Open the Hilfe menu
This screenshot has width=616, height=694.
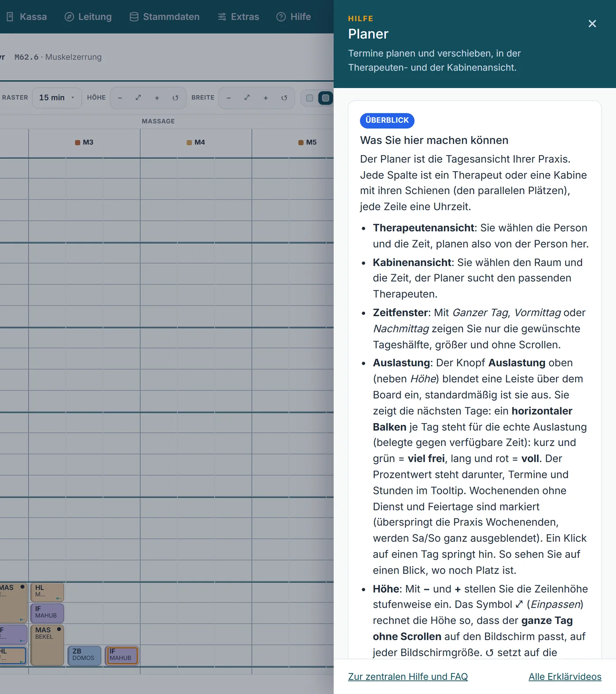tap(293, 17)
